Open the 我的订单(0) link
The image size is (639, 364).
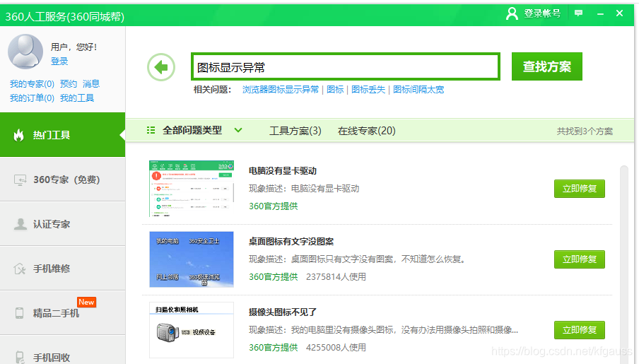(32, 98)
